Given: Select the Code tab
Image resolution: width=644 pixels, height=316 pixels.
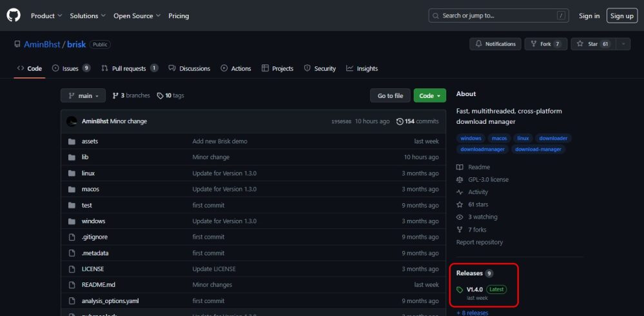Looking at the screenshot, I should coord(30,68).
